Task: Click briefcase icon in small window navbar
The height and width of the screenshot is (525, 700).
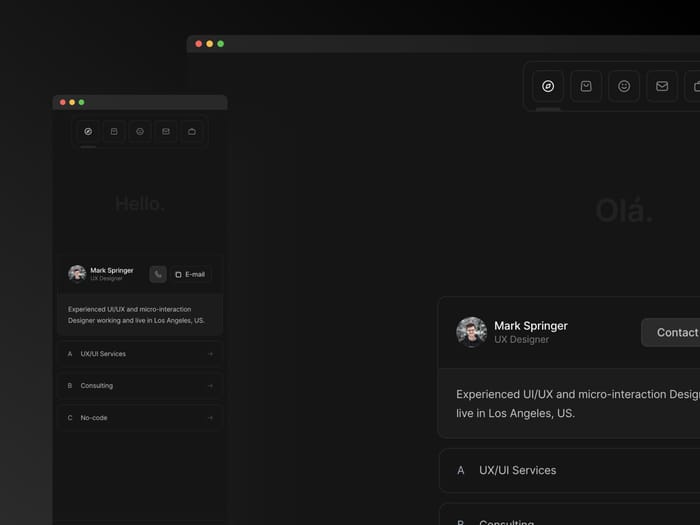Action: (192, 131)
